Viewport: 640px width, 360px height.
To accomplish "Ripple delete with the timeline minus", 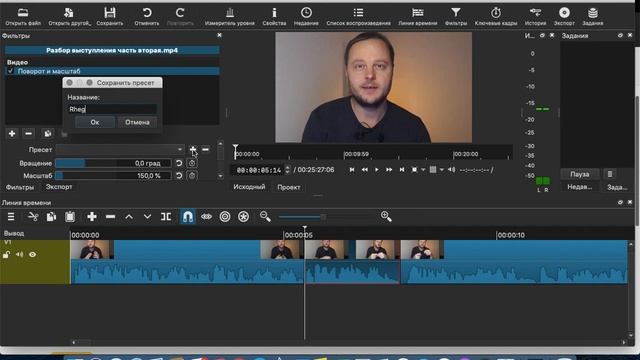I will (x=110, y=217).
